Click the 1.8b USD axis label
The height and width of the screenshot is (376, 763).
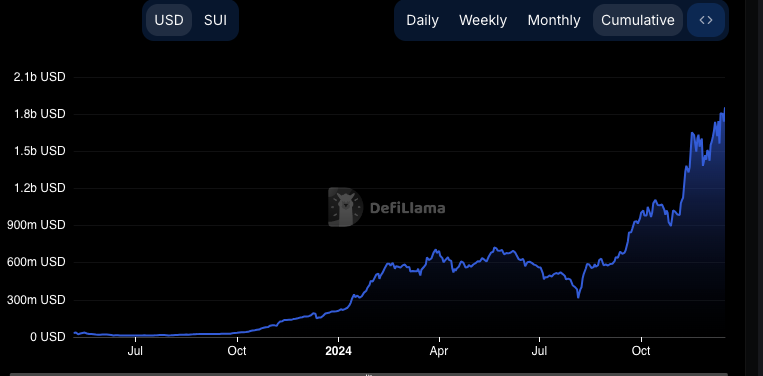[39, 114]
